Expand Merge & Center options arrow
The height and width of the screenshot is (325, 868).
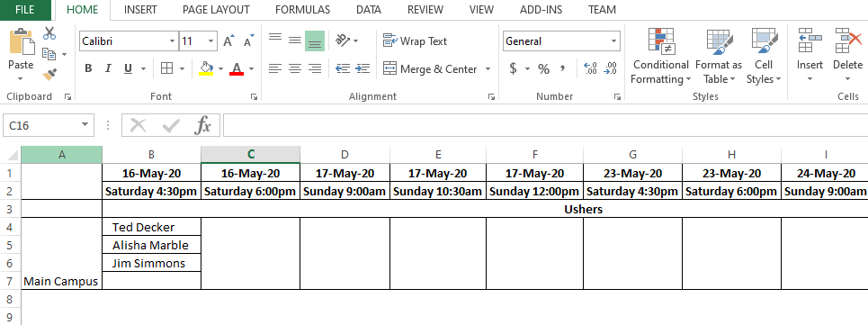click(488, 68)
